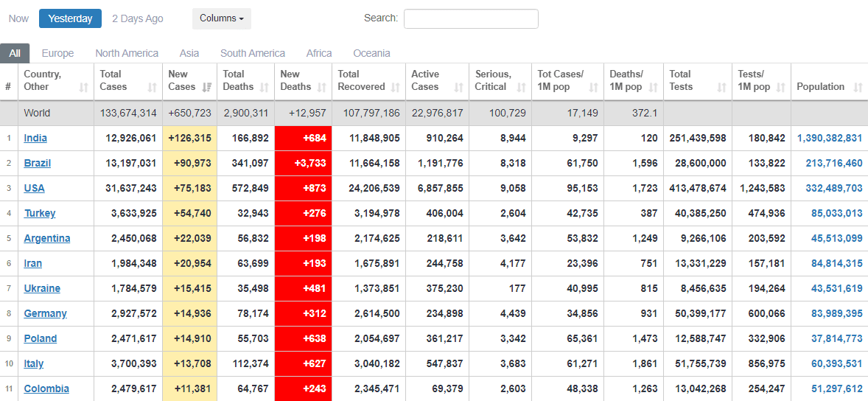
Task: Switch to the North America tab
Action: [x=127, y=53]
